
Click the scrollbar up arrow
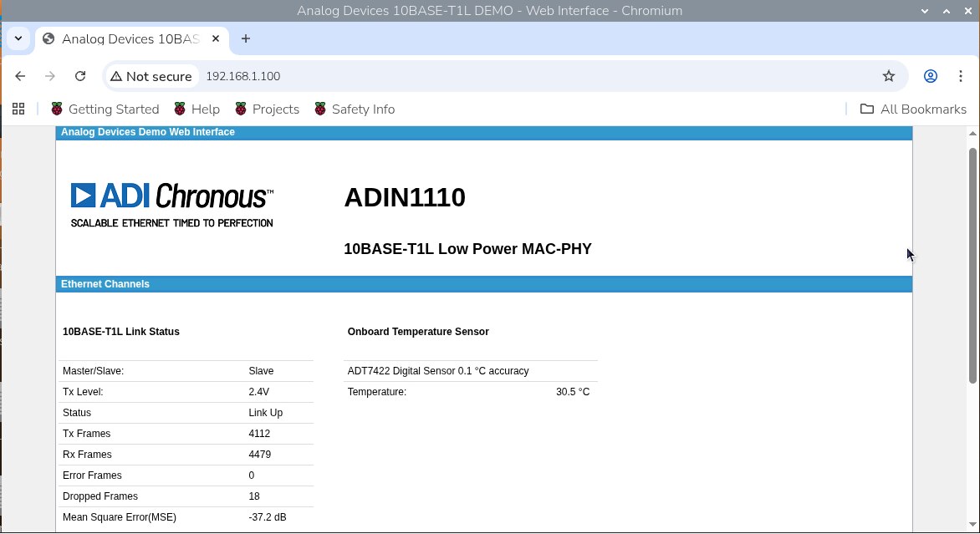pos(972,134)
